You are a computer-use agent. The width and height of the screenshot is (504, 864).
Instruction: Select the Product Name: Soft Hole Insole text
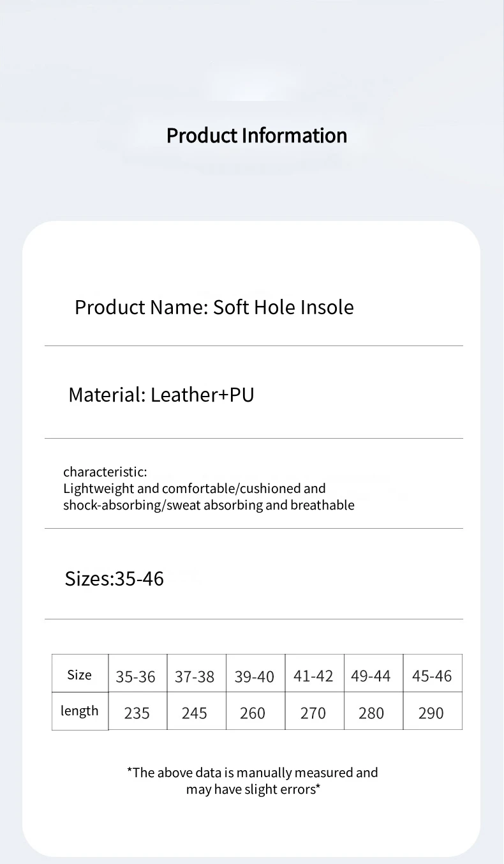(x=214, y=307)
